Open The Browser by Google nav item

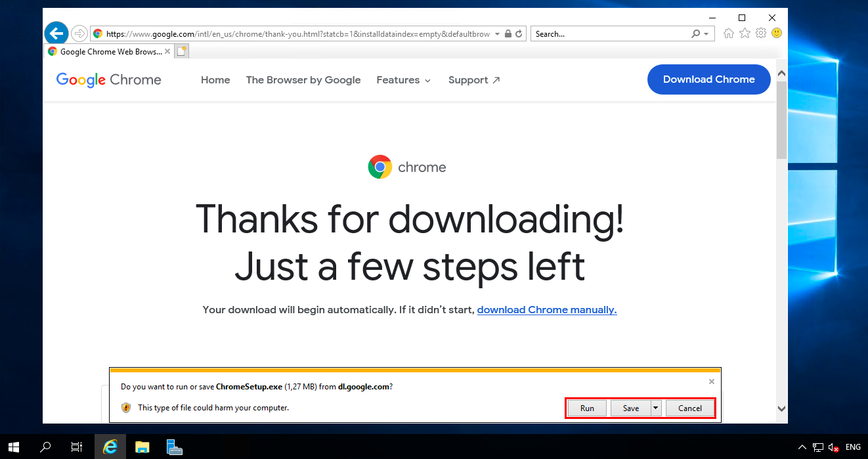[x=303, y=80]
